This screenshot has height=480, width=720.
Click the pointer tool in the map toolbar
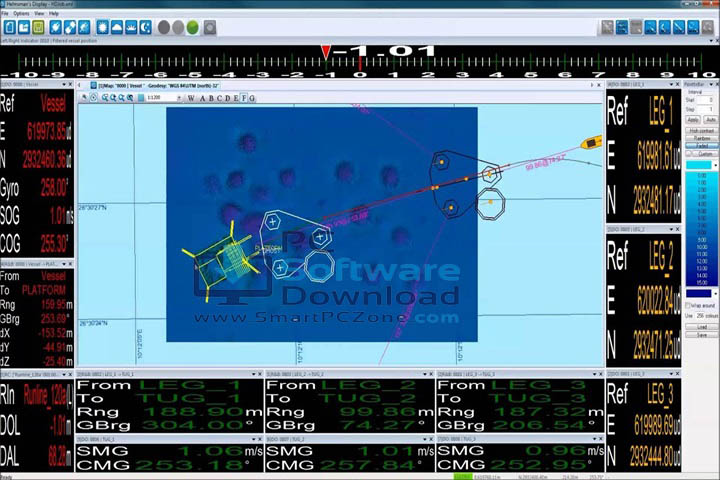tap(84, 97)
